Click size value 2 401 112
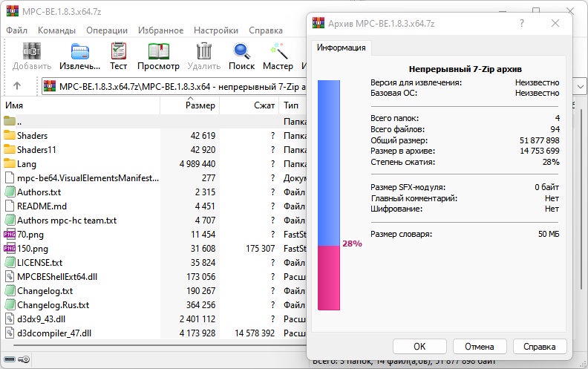 coord(197,319)
